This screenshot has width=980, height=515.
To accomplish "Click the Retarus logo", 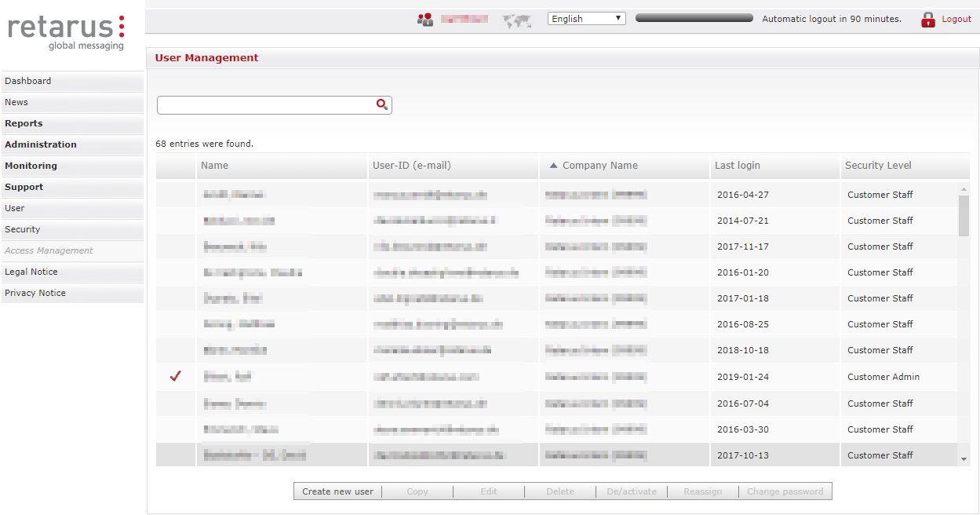I will 67,32.
